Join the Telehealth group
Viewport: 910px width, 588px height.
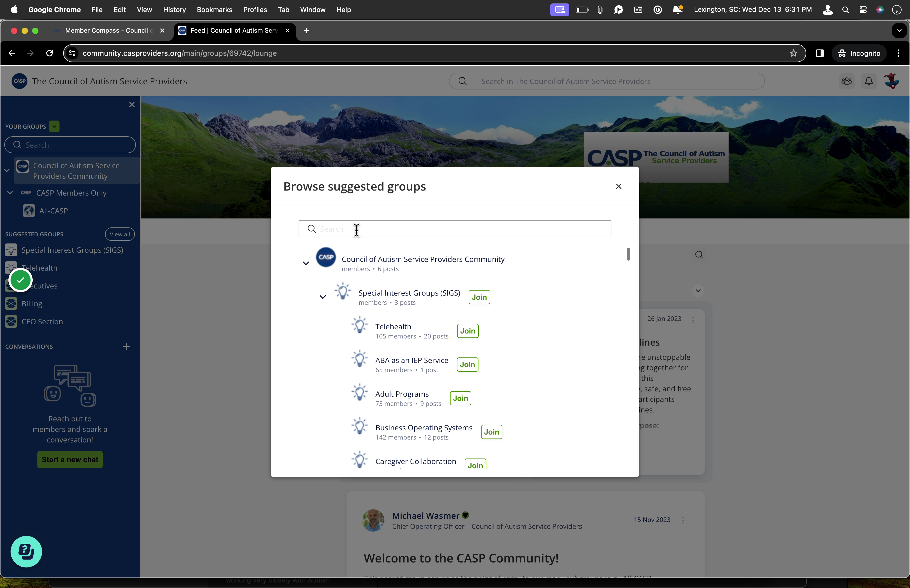pyautogui.click(x=467, y=331)
